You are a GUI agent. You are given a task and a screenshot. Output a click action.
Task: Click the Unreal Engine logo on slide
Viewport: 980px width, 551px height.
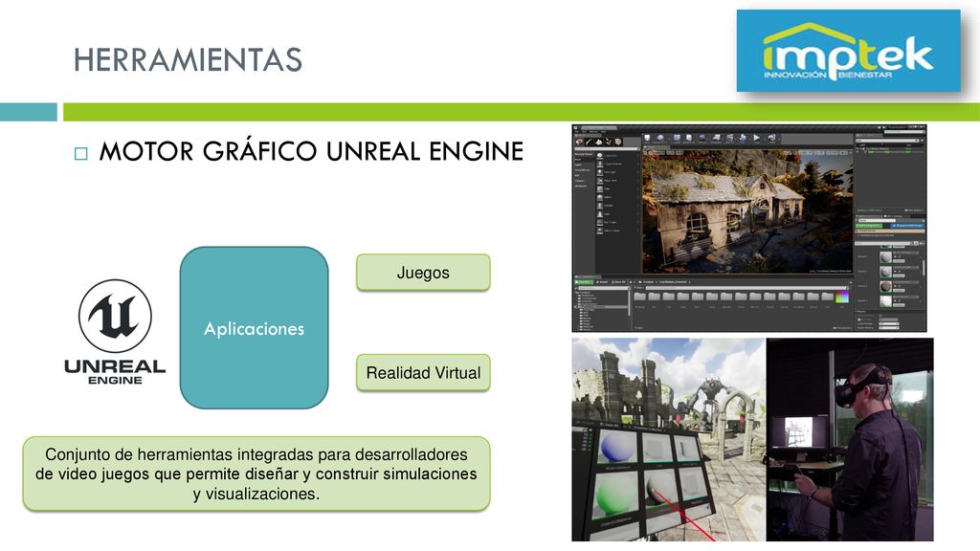point(115,332)
